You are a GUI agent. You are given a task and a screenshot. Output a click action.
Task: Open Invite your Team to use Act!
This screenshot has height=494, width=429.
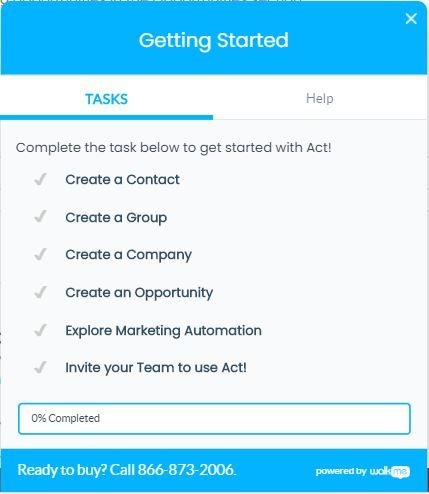[x=156, y=368]
